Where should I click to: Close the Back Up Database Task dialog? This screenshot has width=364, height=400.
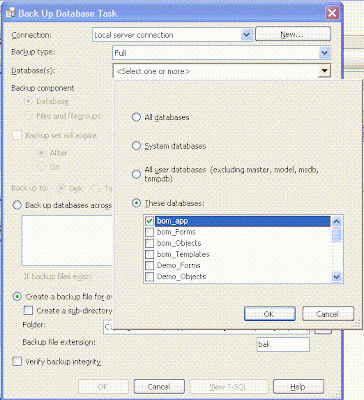click(332, 13)
